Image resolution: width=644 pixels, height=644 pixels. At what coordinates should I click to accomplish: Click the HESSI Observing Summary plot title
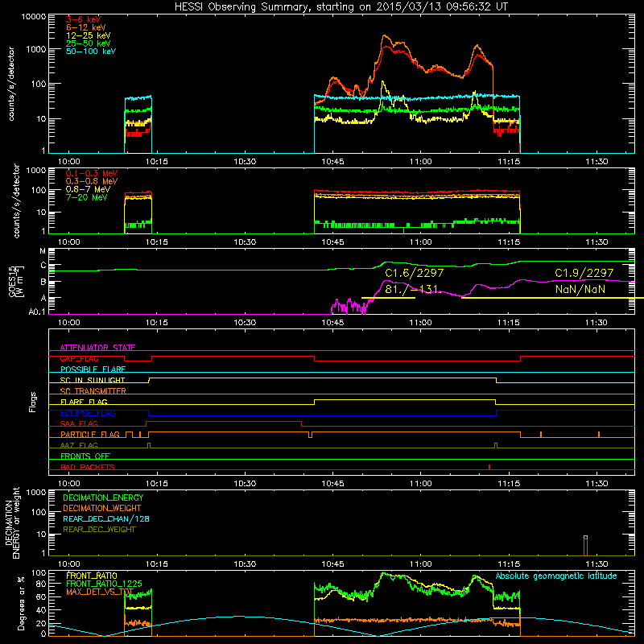(x=341, y=6)
